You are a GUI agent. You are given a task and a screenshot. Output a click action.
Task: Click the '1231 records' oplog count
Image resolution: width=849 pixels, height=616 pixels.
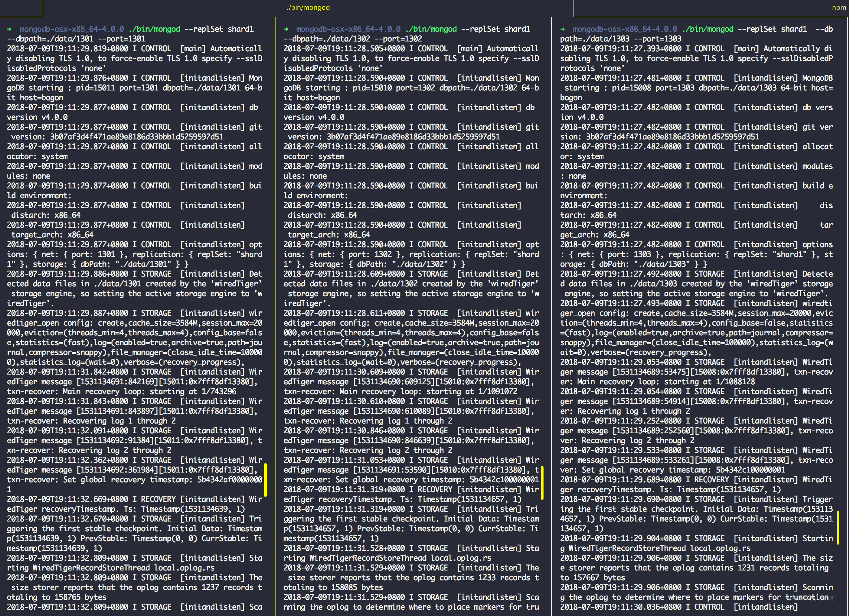pyautogui.click(x=764, y=568)
